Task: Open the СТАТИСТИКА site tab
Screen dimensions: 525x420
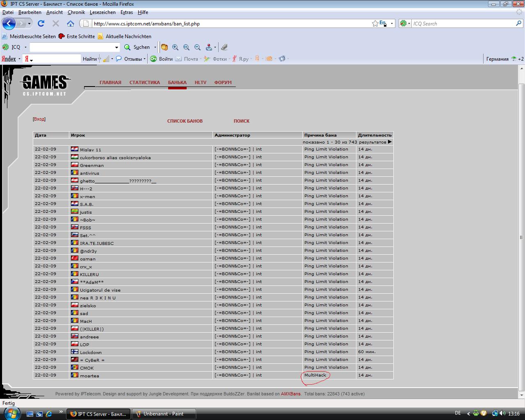Action: tap(145, 82)
